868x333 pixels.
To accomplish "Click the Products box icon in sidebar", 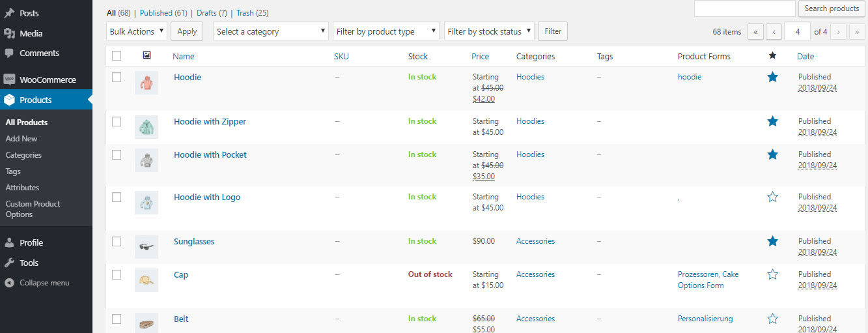I will click(9, 100).
